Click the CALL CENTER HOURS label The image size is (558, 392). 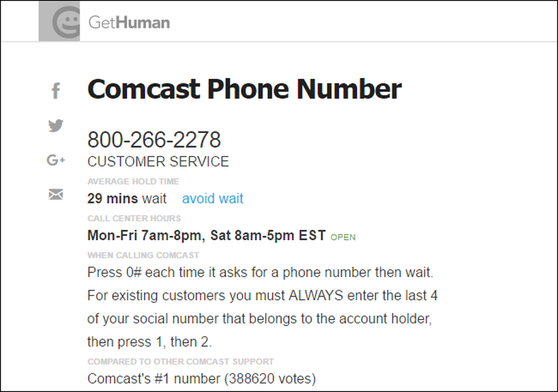[x=134, y=219]
